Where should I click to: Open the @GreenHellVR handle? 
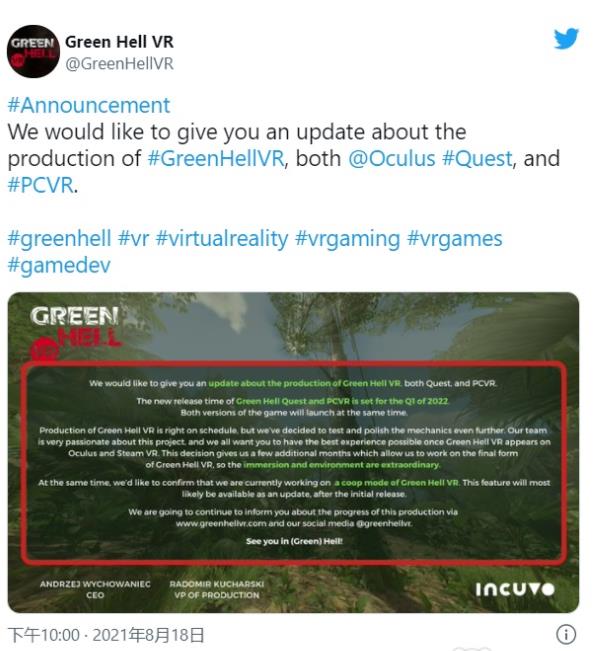point(120,64)
